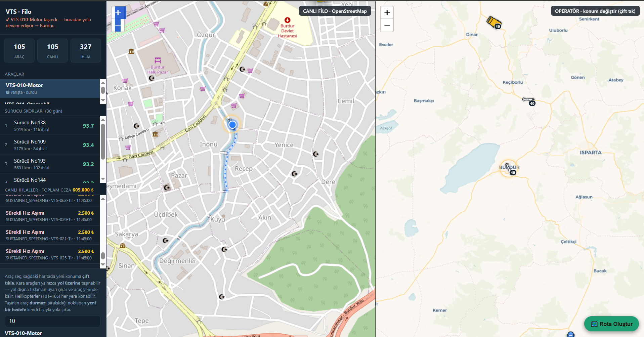This screenshot has width=644, height=337.
Task: Open the 105 CANLI stat card
Action: tap(52, 50)
